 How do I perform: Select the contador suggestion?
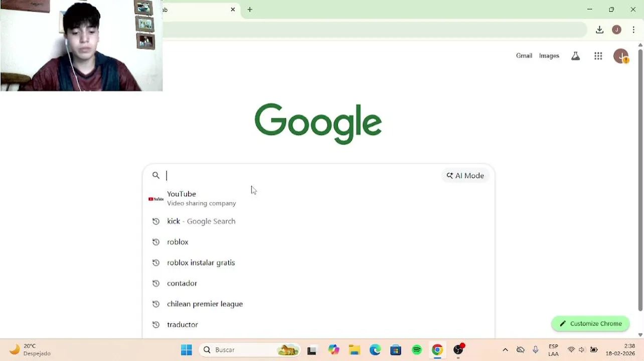(x=318, y=283)
